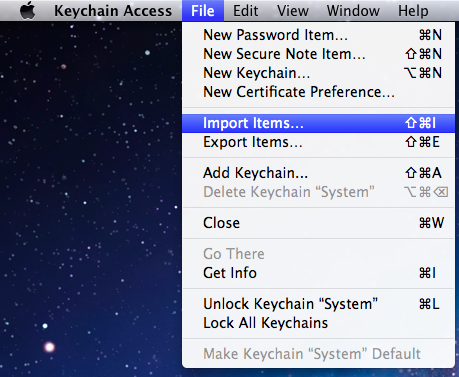Click the dimmed Delete Keychain "System" entry
Viewport: 459px width, 377px height.
(318, 192)
